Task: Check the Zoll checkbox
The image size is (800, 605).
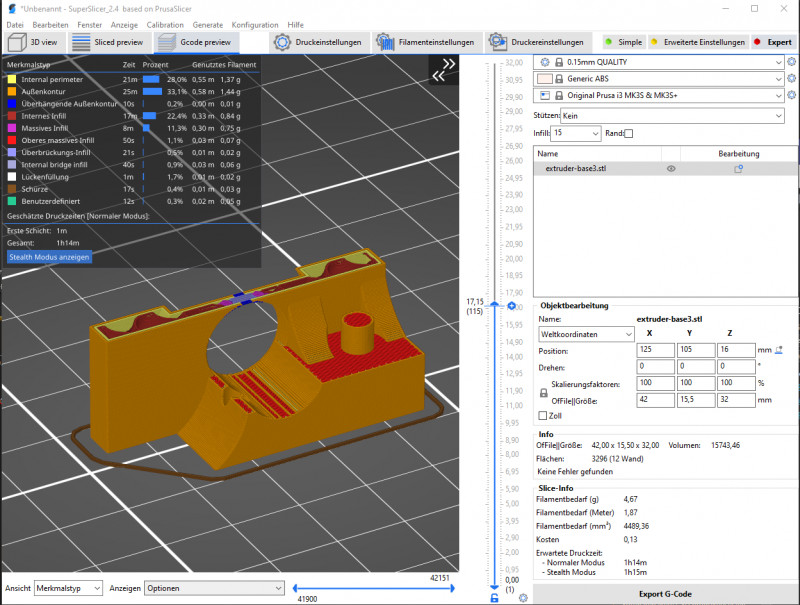Action: pos(543,416)
